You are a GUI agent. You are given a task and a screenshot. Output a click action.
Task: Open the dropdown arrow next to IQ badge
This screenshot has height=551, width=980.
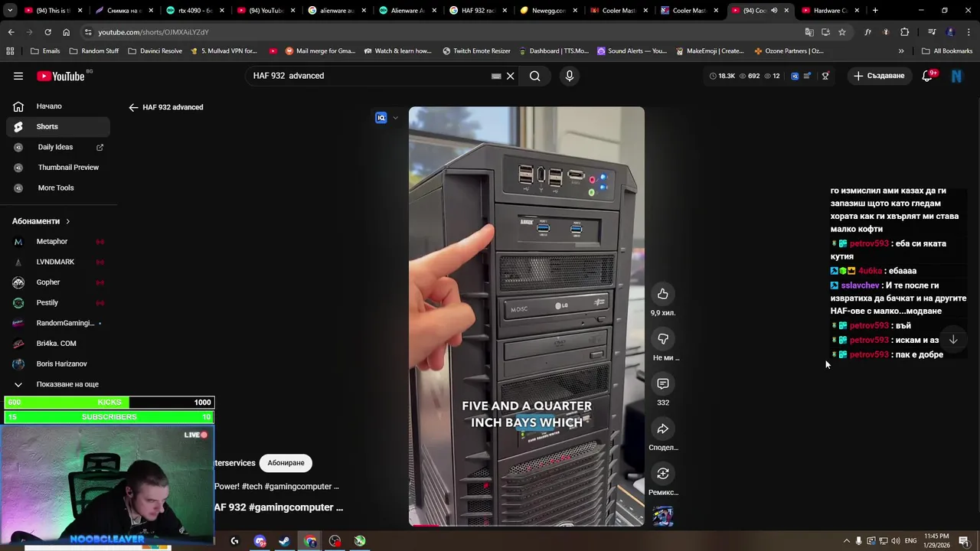(x=395, y=118)
